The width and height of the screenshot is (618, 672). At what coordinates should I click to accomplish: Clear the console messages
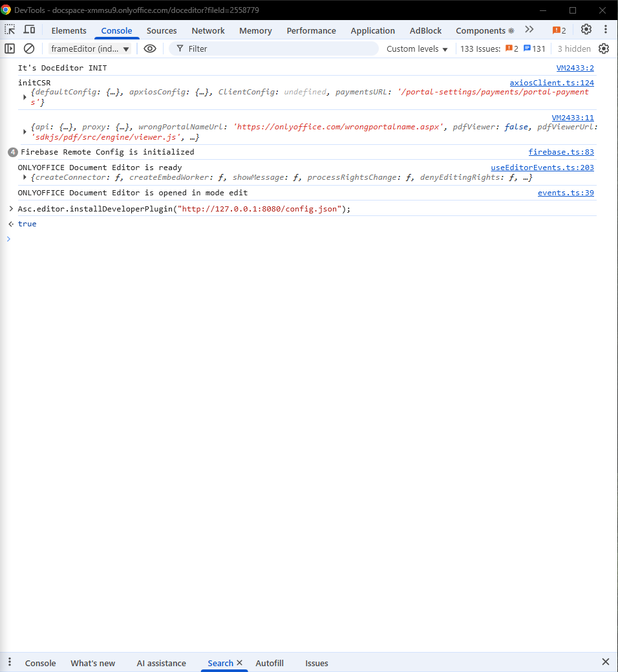[28, 49]
